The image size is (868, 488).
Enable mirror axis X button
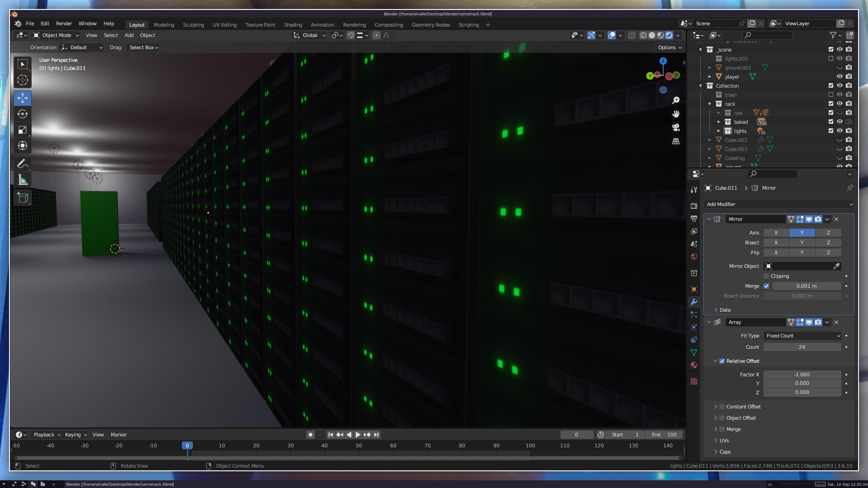click(776, 233)
